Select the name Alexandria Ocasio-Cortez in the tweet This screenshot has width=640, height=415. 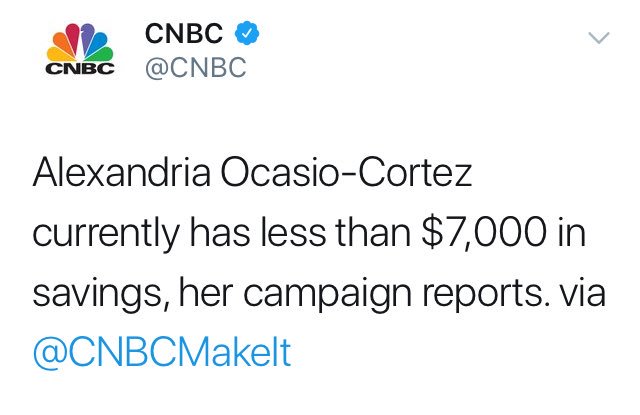coord(252,173)
